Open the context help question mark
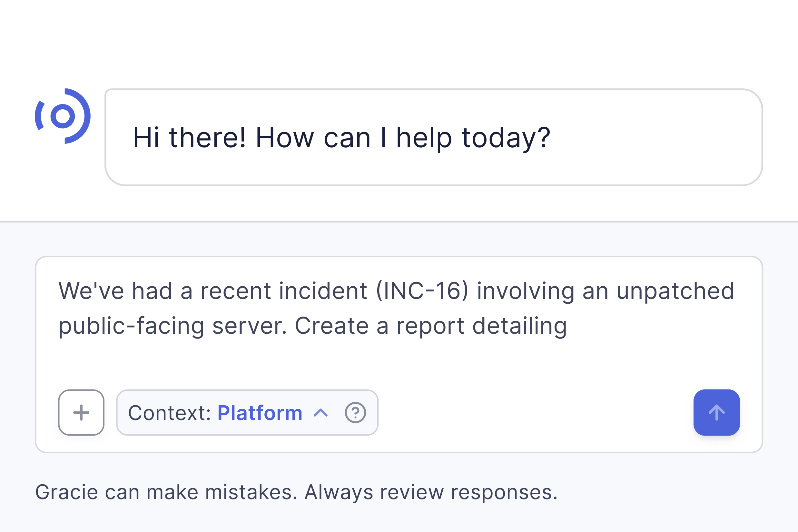 click(x=355, y=413)
